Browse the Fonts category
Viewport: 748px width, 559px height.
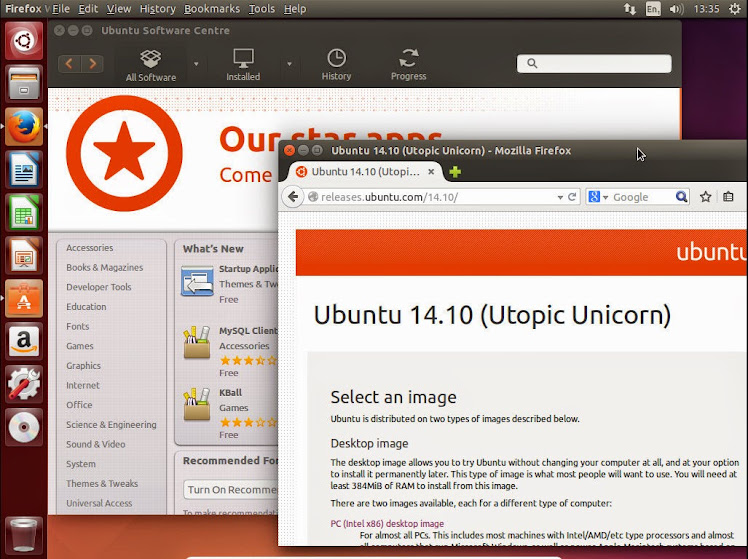(x=78, y=326)
